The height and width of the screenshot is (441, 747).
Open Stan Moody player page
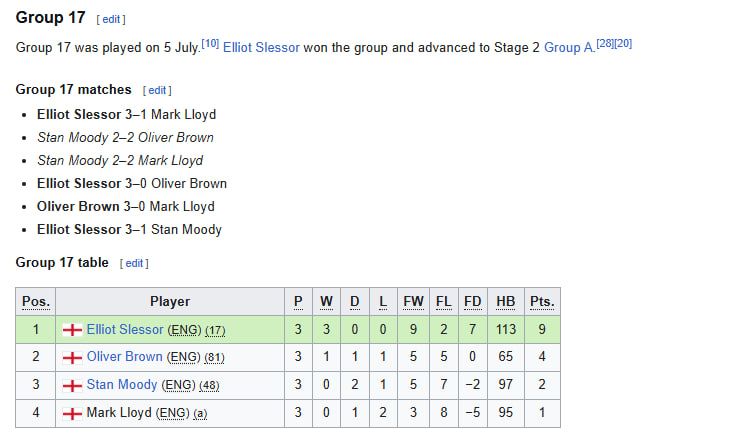coord(122,385)
